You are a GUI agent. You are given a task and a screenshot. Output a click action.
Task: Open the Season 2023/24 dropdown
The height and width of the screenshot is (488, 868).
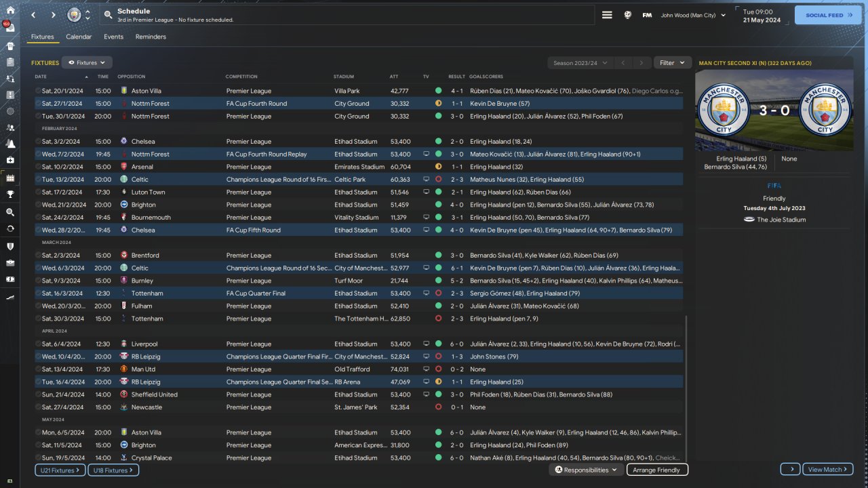click(580, 63)
